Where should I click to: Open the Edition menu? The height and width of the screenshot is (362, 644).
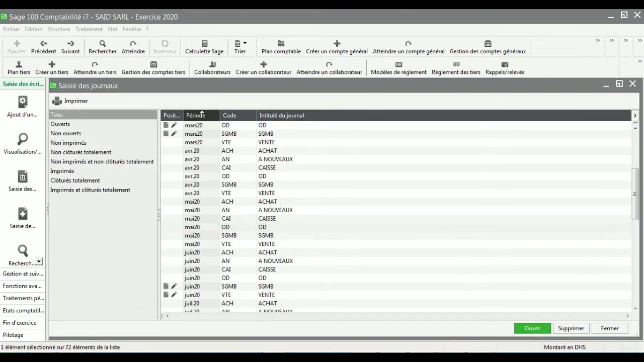pos(34,29)
